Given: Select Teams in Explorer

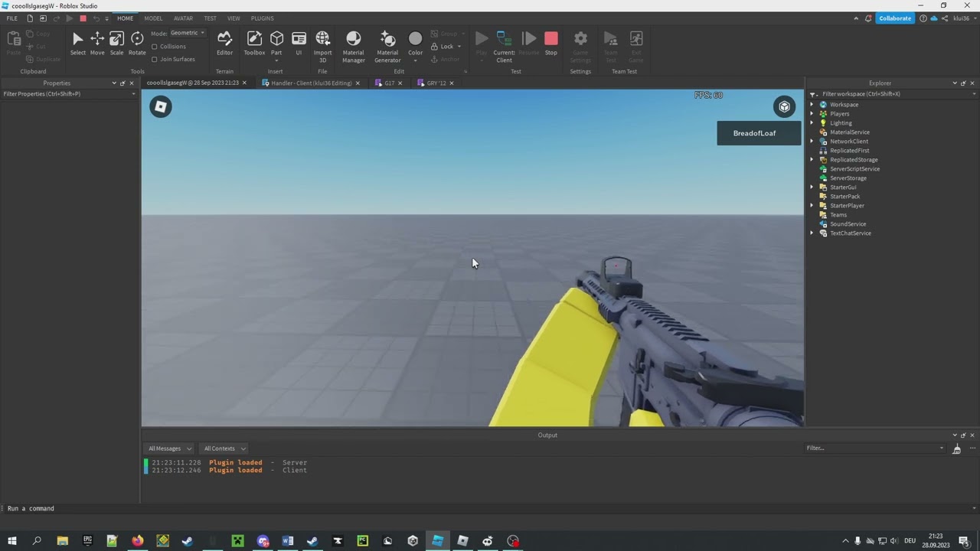Looking at the screenshot, I should tap(838, 215).
